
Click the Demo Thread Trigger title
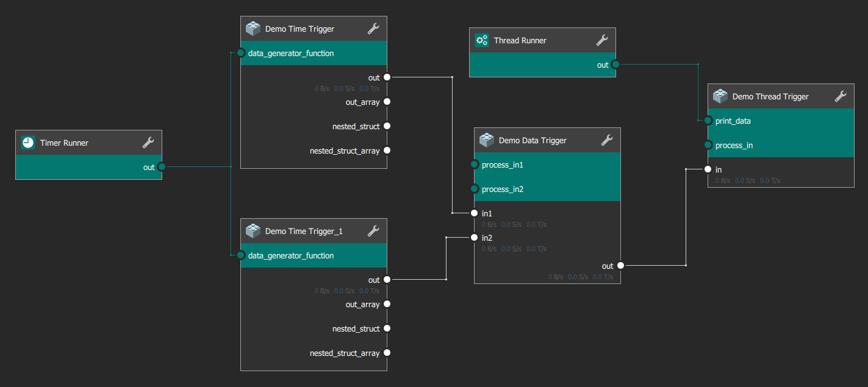point(770,96)
